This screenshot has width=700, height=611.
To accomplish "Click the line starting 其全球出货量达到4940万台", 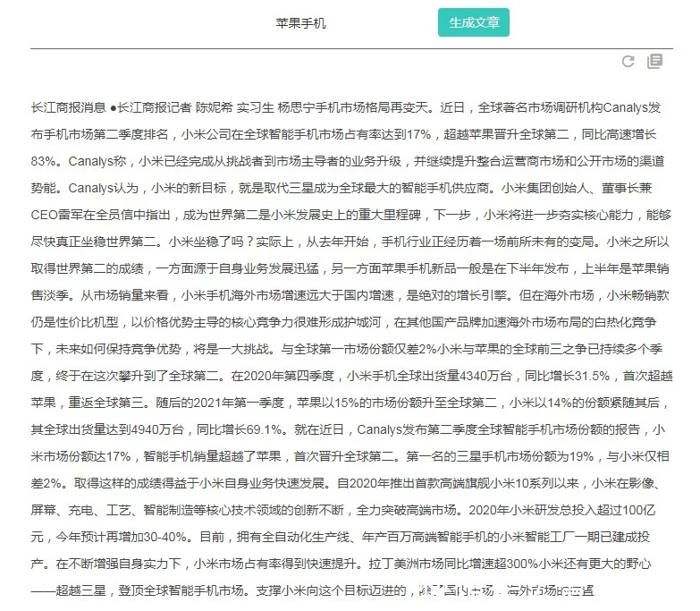I will click(349, 429).
